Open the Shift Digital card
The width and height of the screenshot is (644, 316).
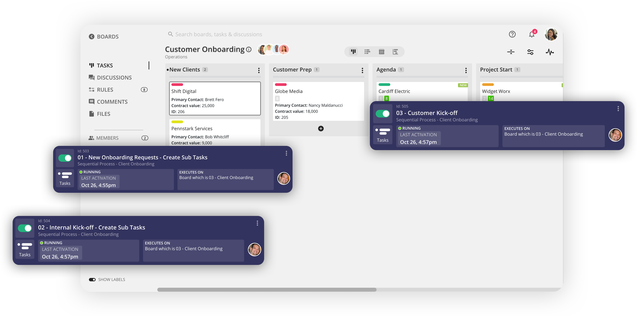pos(215,98)
